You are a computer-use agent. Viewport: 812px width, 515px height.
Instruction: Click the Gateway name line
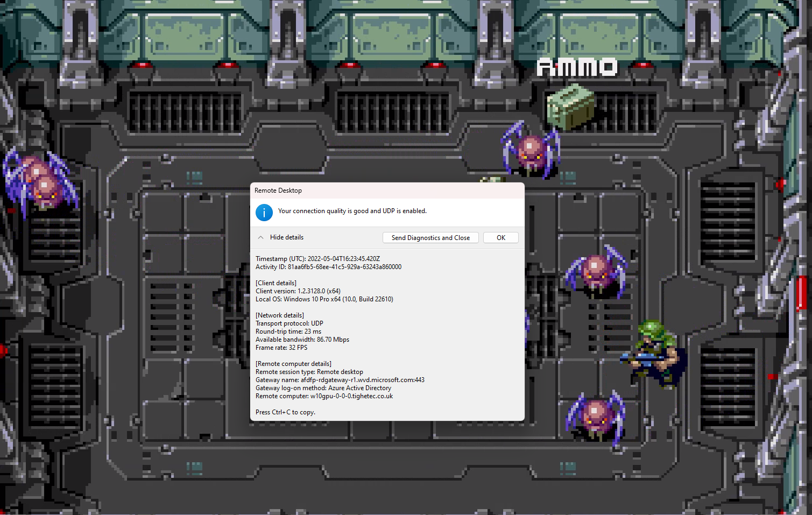(340, 380)
